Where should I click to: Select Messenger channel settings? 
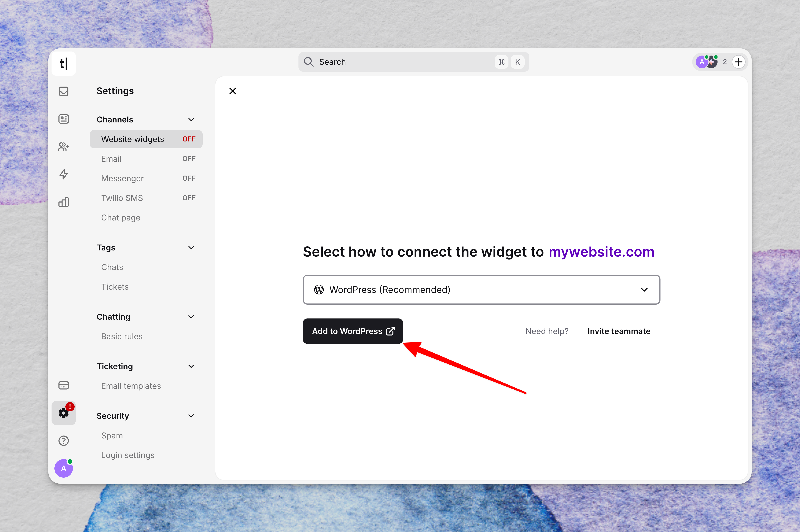[x=146, y=179]
